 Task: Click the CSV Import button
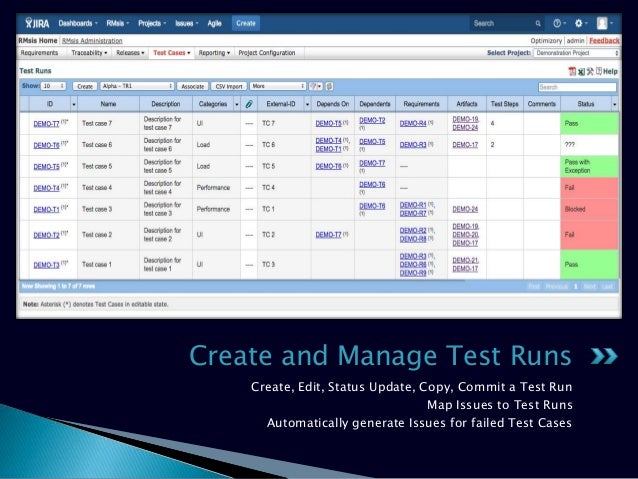click(x=229, y=86)
